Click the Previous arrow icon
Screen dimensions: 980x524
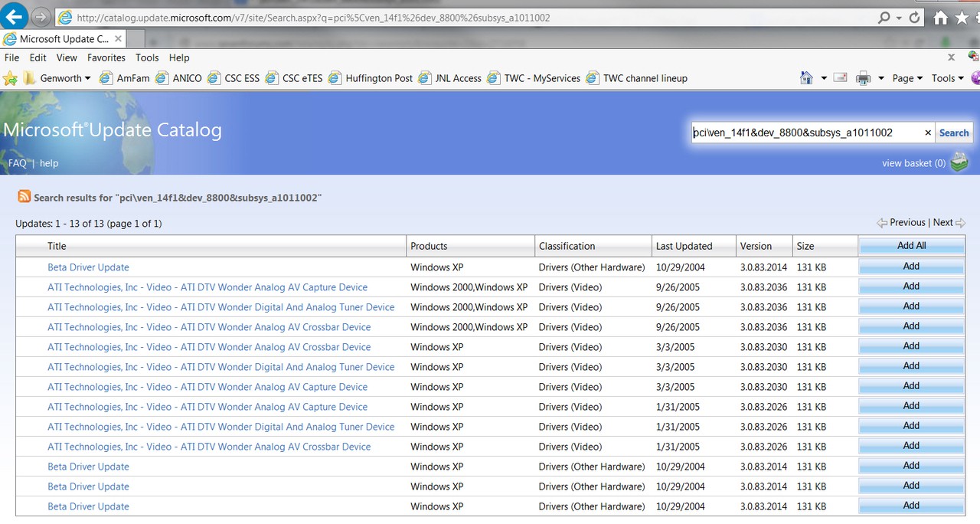(883, 222)
